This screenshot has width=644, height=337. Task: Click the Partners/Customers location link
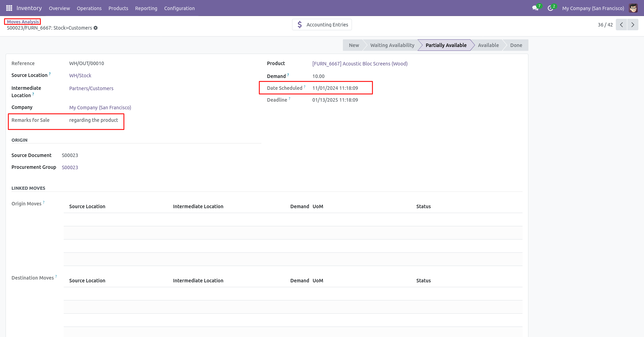click(91, 88)
